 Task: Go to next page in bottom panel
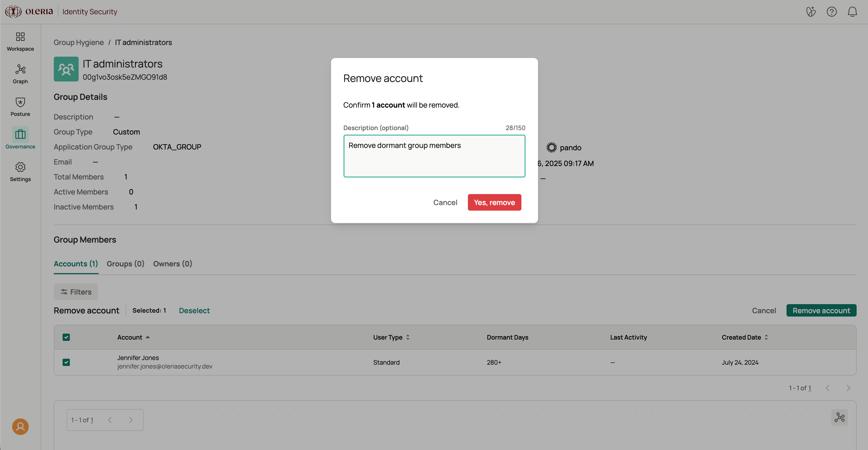pyautogui.click(x=131, y=420)
